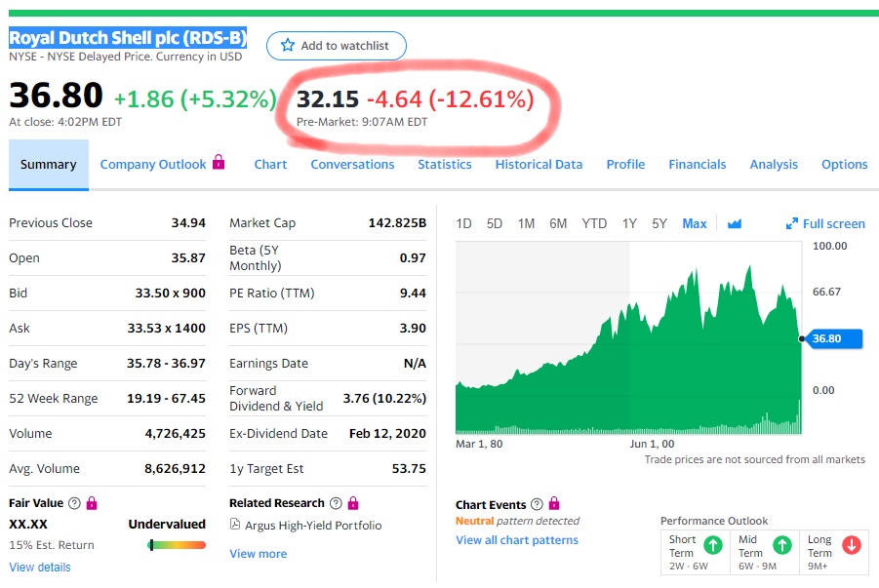
Task: Click the Neutral pattern detected text
Action: click(x=517, y=521)
